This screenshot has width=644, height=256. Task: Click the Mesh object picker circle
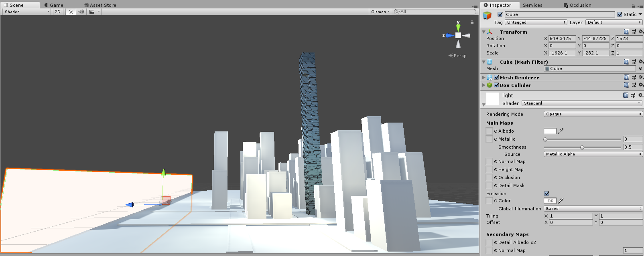(x=640, y=69)
